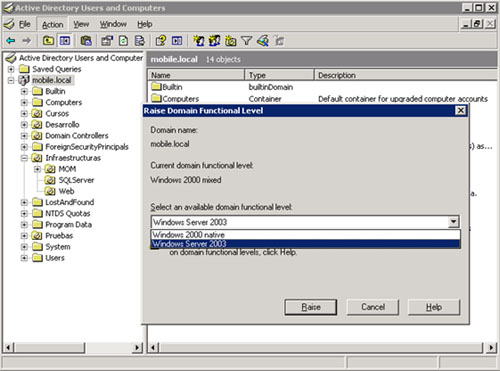Click the Refresh toolbar icon
The height and width of the screenshot is (371, 500).
click(x=124, y=41)
